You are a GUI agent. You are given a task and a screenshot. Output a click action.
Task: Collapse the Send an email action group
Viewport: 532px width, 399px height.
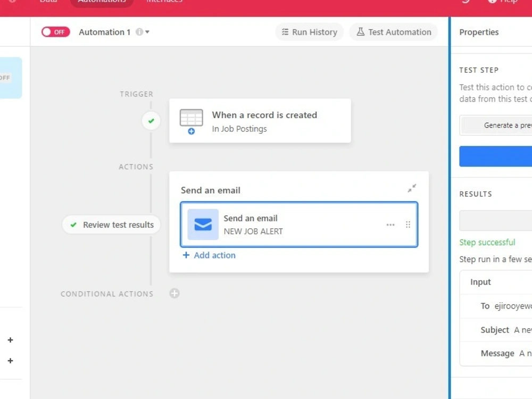pyautogui.click(x=412, y=188)
